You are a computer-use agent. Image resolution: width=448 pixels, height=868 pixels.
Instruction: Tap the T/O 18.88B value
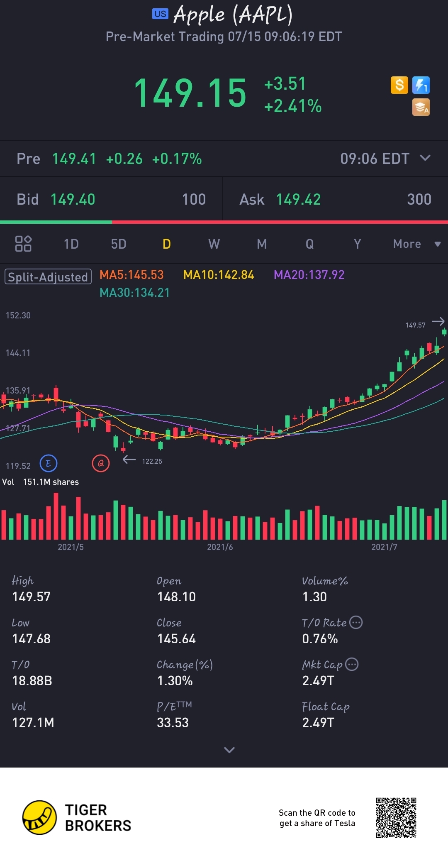tap(32, 680)
